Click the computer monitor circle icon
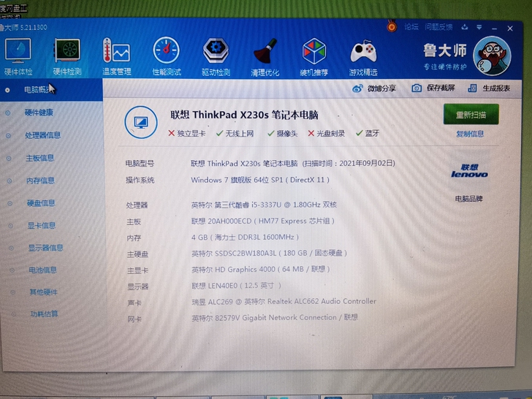Screen dimensions: 532x399 141,122
